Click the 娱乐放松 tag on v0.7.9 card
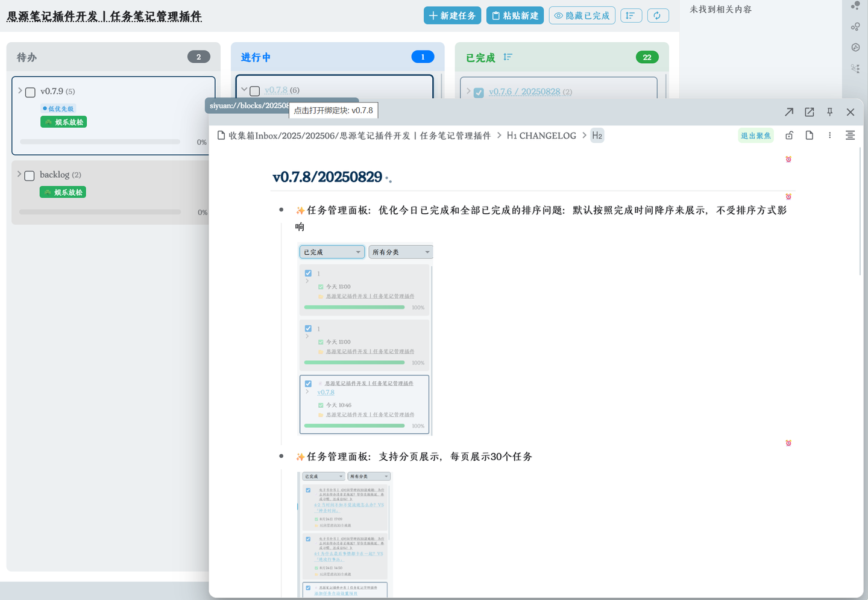This screenshot has width=868, height=600. 64,122
